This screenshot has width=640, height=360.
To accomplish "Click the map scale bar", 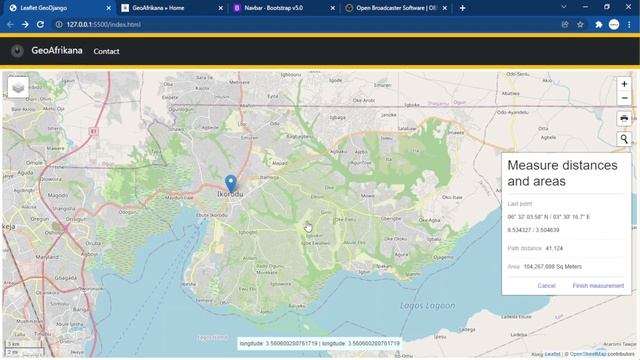I will [x=24, y=348].
